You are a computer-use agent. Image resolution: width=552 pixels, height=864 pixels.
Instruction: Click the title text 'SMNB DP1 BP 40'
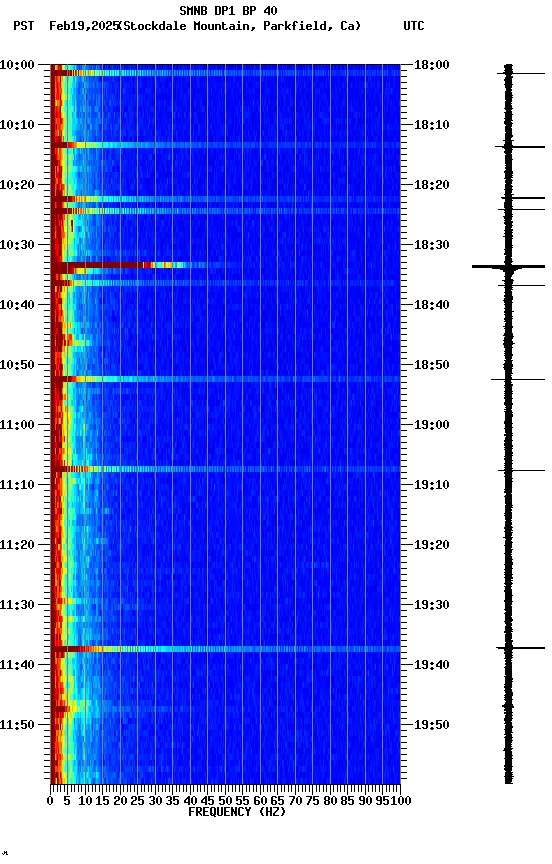coord(228,10)
